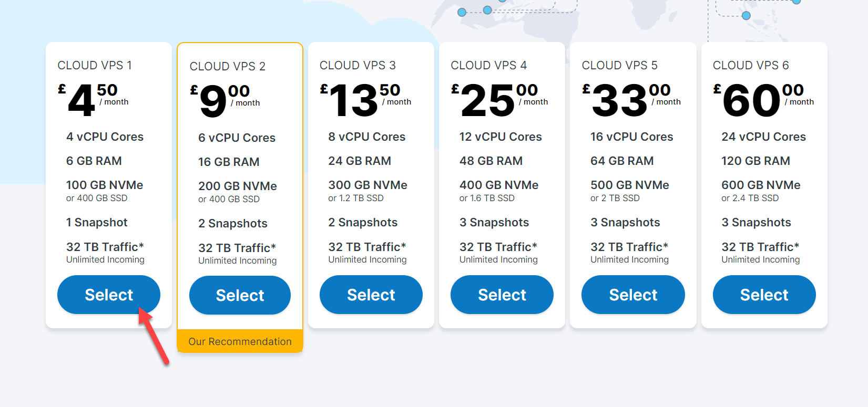Click 32 TB Traffic* in Cloud VPS 6
The width and height of the screenshot is (868, 407).
pos(760,247)
